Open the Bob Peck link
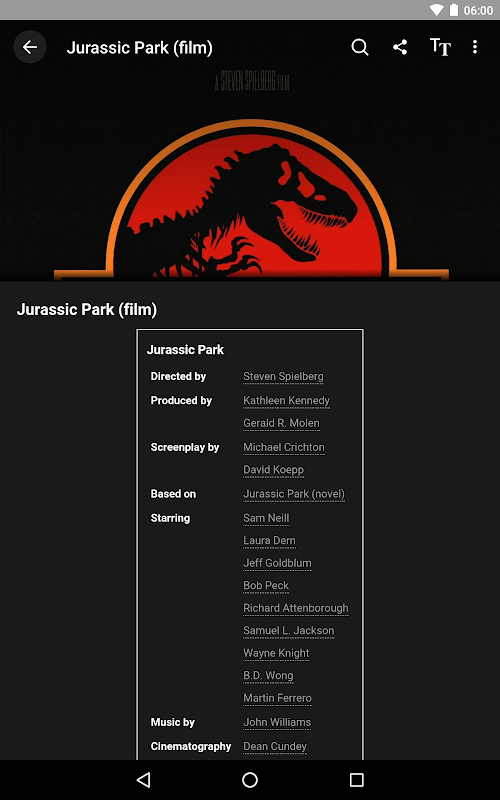The image size is (500, 800). (266, 586)
